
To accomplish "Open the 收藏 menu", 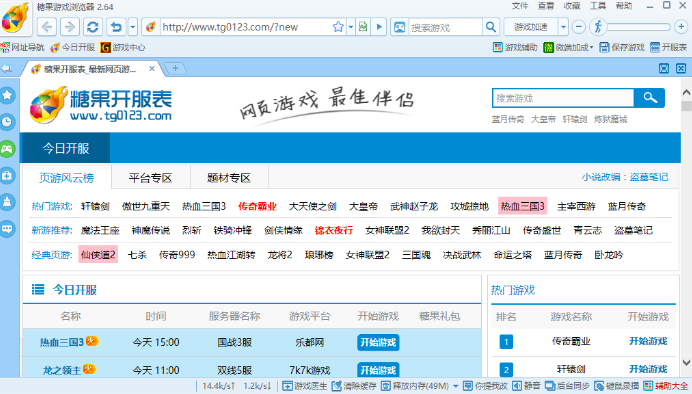I will (x=572, y=6).
